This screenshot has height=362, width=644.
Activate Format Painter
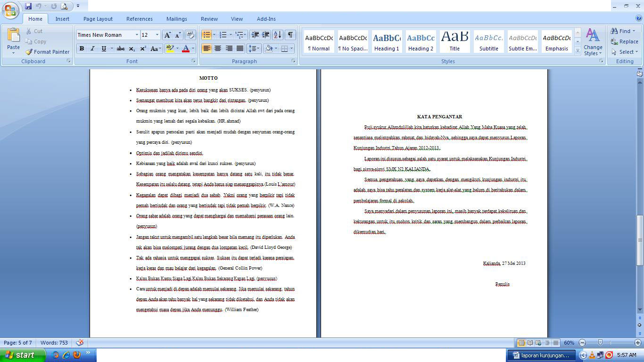point(47,52)
